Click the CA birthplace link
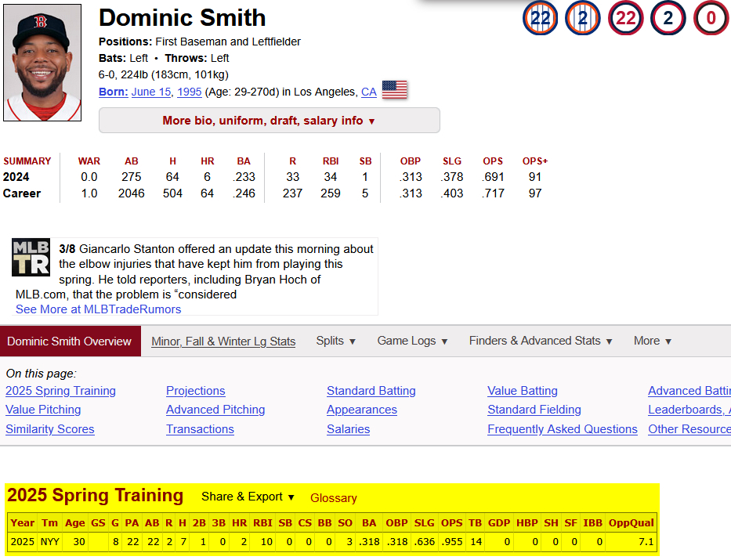The image size is (731, 560). coord(369,92)
